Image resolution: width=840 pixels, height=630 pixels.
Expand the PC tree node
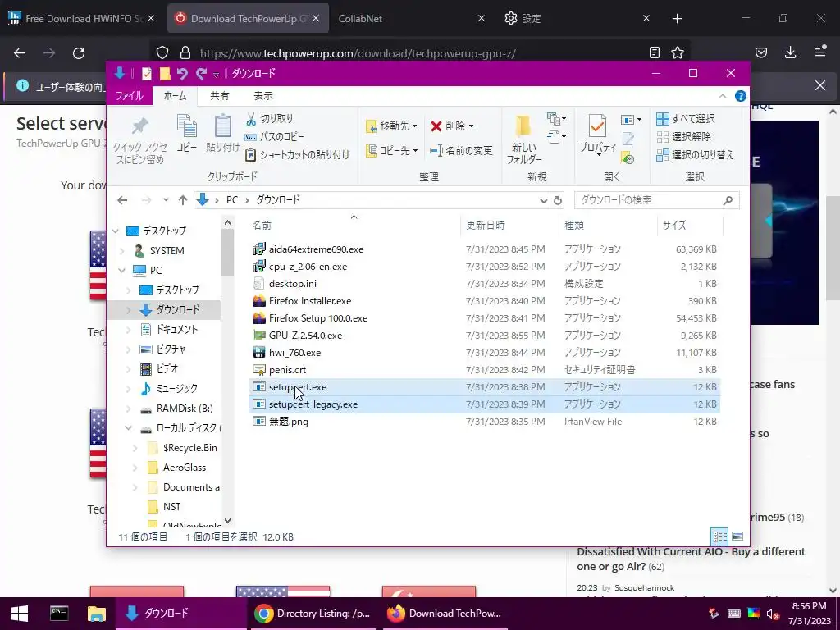(x=122, y=271)
